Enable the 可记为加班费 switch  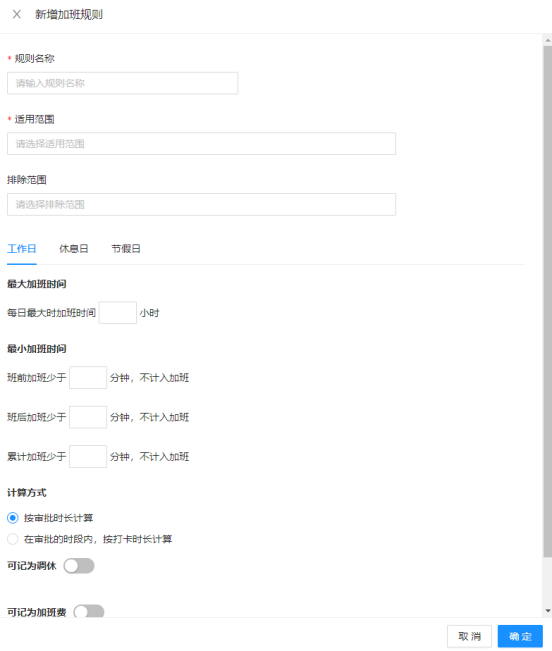click(89, 611)
